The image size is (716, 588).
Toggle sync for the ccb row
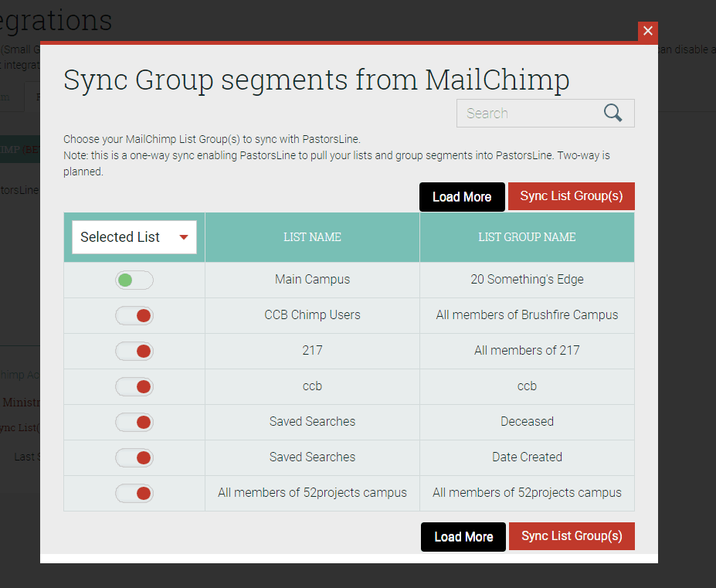pos(134,387)
